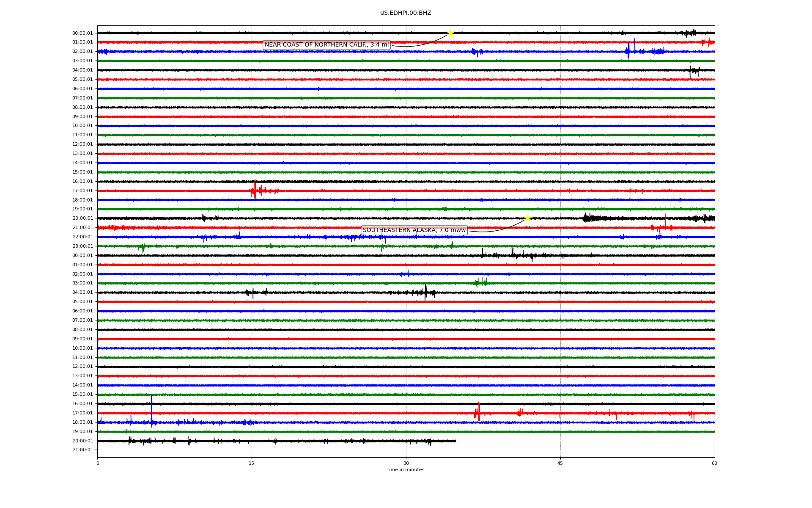Click the x-axis tick label 60
The image size is (812, 508).
[714, 463]
